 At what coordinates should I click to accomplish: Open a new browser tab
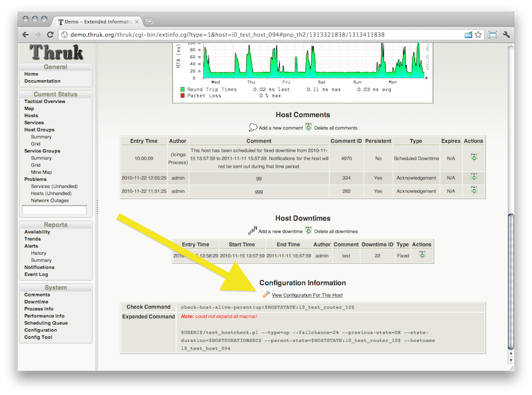click(x=150, y=21)
